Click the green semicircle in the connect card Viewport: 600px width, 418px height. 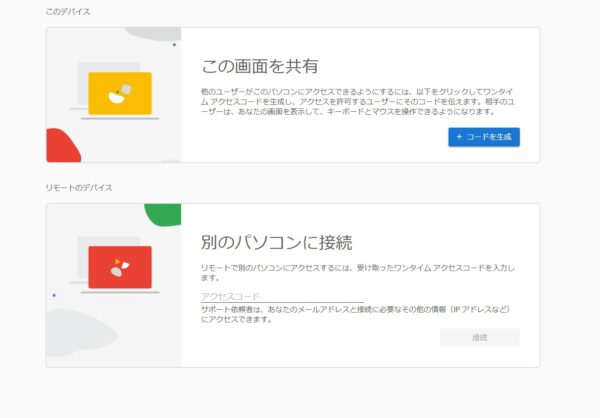click(162, 213)
